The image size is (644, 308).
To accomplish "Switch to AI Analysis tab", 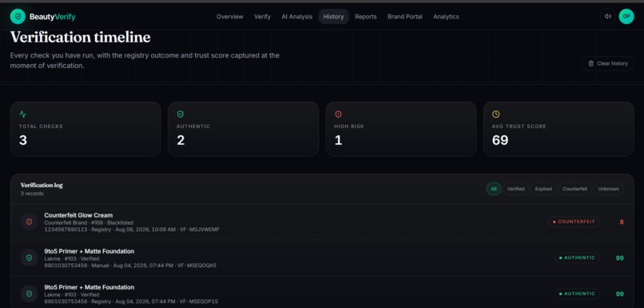I will pos(297,17).
